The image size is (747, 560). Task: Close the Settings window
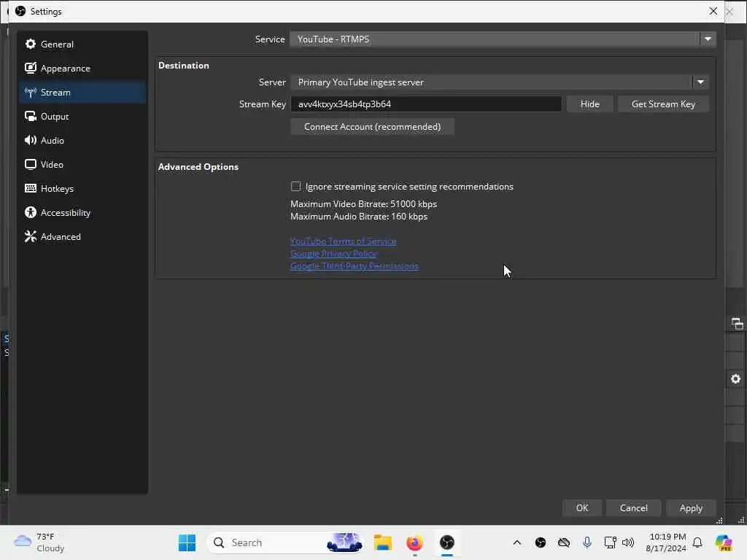coord(713,11)
